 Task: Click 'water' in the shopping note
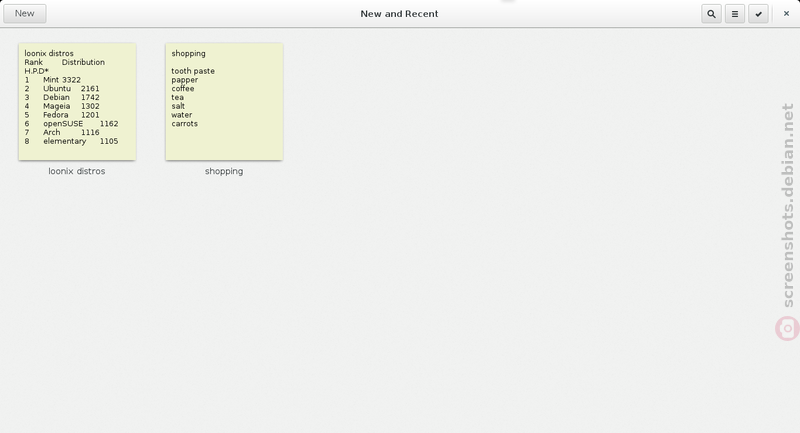[182, 115]
